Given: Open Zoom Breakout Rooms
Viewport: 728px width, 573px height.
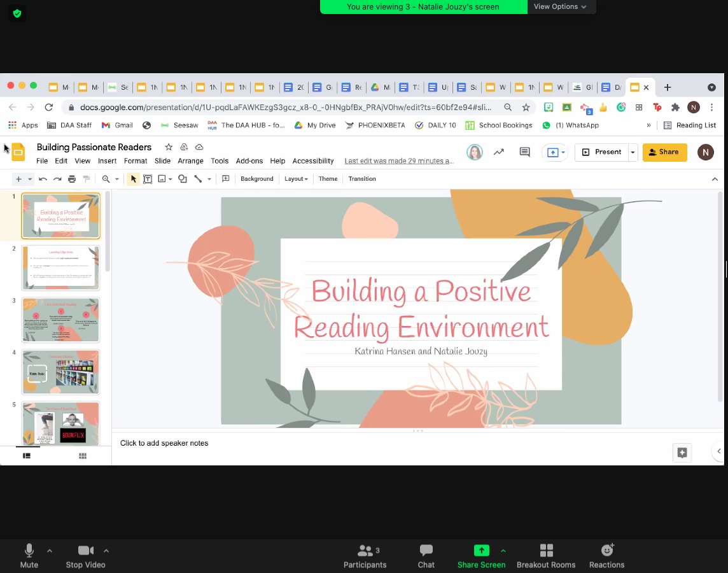Looking at the screenshot, I should click(x=546, y=556).
